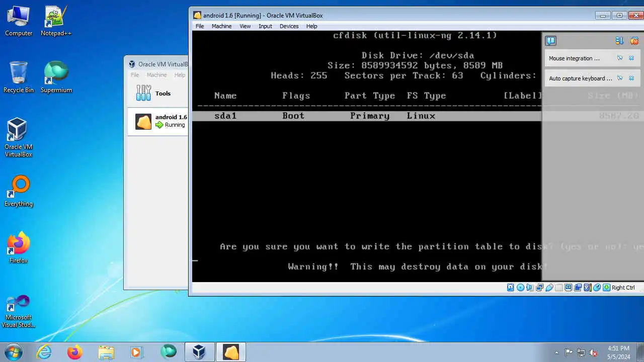Delete all notifications in the notification center
Screen dimensions: 644x362
tap(634, 41)
